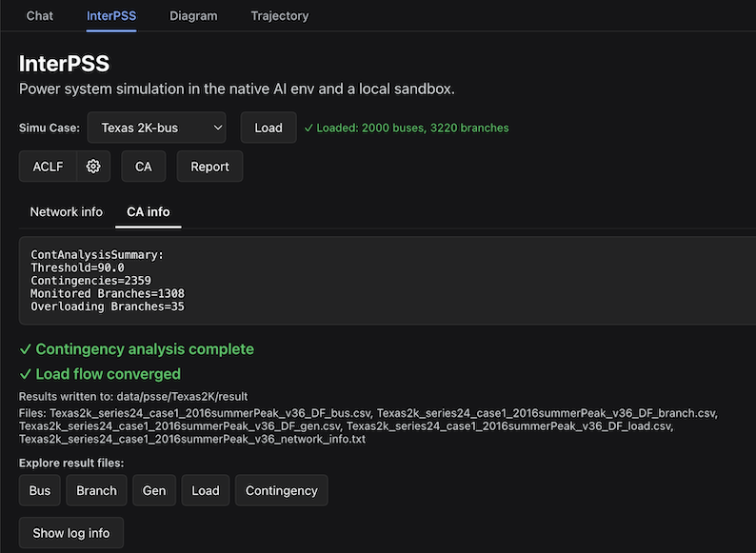
Task: Explore the Load result file
Action: click(206, 490)
